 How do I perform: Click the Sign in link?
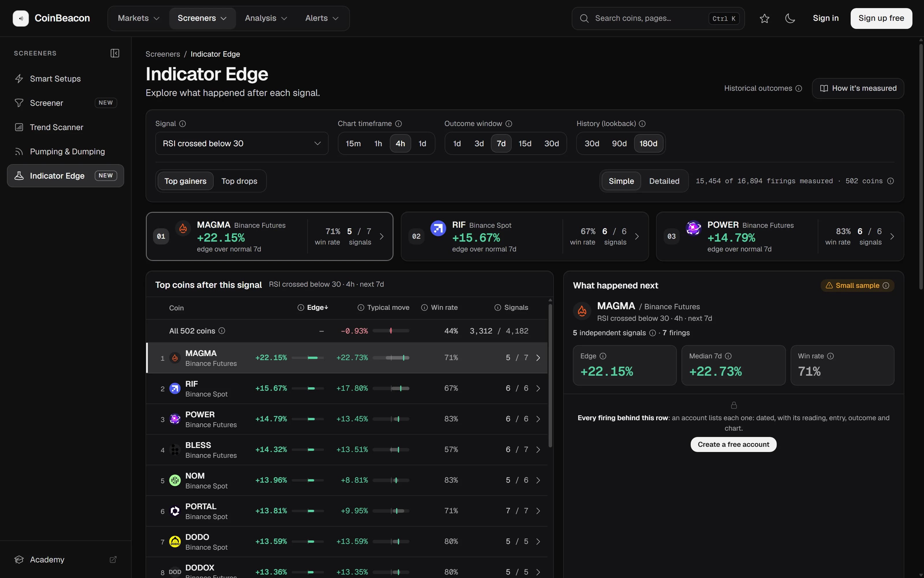pyautogui.click(x=826, y=18)
